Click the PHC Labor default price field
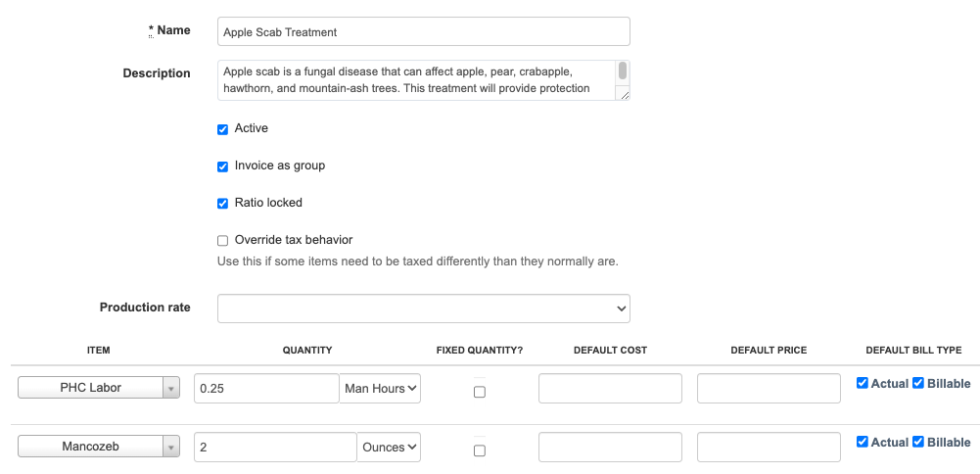 point(769,389)
